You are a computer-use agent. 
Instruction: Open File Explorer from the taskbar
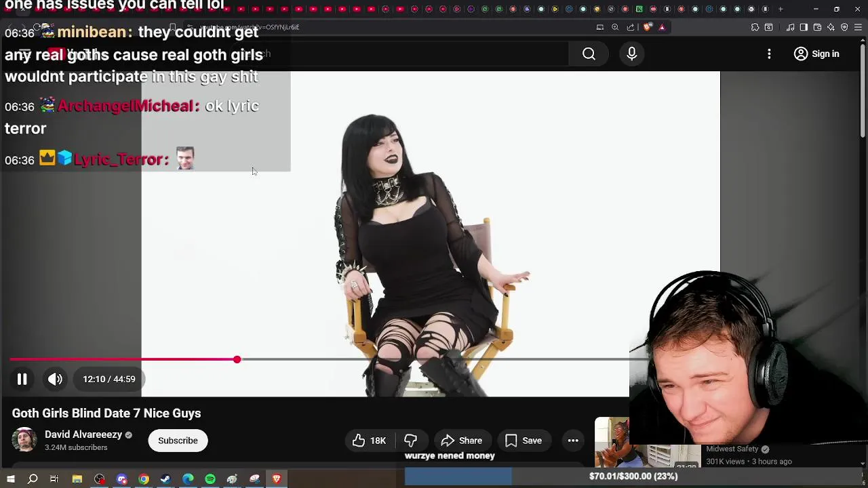[77, 479]
